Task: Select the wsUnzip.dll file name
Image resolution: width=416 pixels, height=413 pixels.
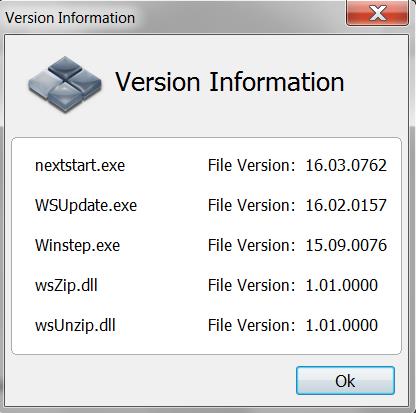Action: pyautogui.click(x=75, y=325)
